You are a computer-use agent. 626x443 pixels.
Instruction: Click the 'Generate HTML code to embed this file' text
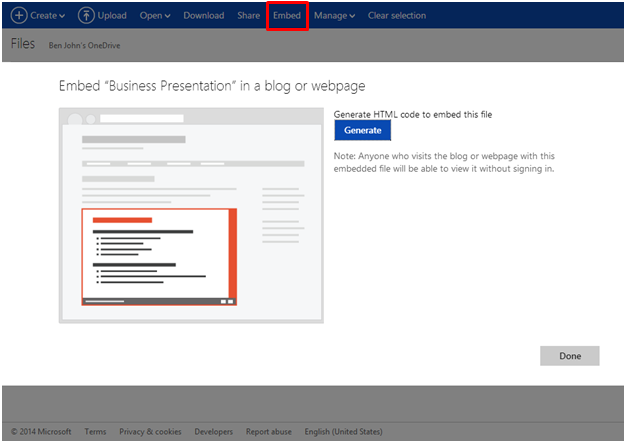point(413,115)
